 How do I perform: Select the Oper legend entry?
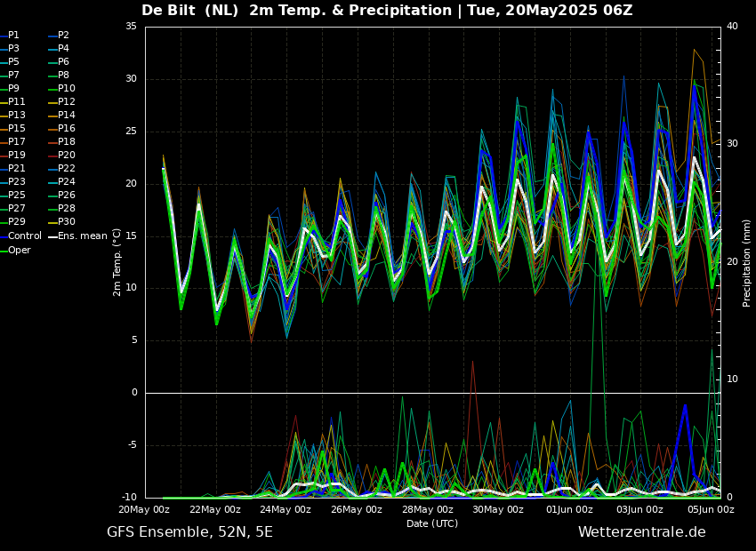pyautogui.click(x=20, y=250)
